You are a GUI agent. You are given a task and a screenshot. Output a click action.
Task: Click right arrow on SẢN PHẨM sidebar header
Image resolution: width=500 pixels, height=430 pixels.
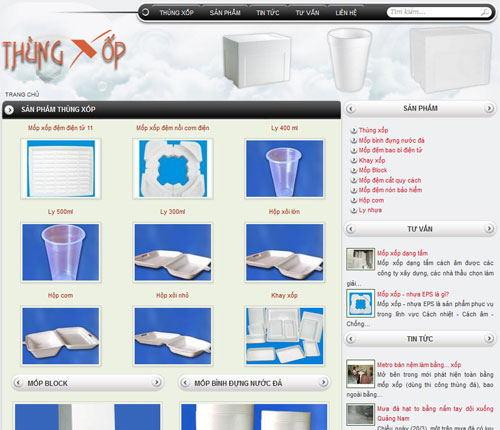(489, 108)
